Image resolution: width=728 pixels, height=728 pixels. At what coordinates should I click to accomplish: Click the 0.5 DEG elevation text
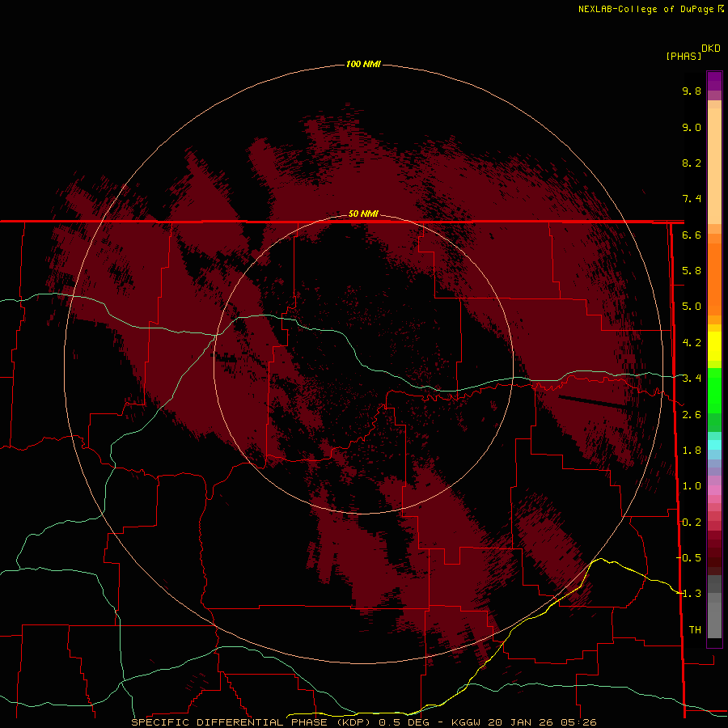click(404, 722)
